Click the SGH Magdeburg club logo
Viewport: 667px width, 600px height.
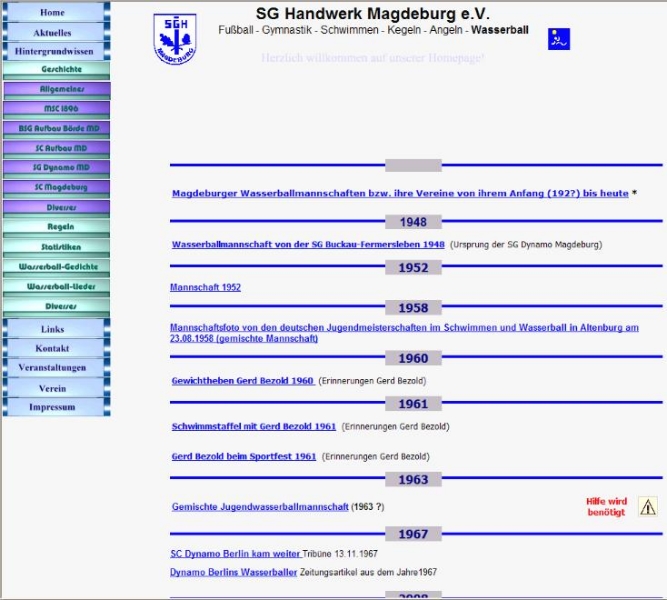pos(175,38)
